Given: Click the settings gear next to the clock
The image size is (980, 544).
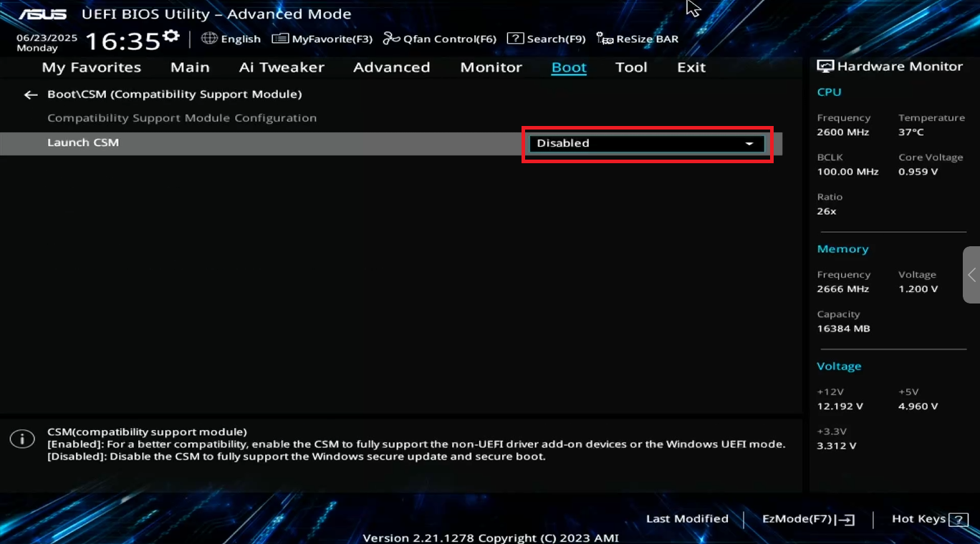Looking at the screenshot, I should (x=171, y=36).
